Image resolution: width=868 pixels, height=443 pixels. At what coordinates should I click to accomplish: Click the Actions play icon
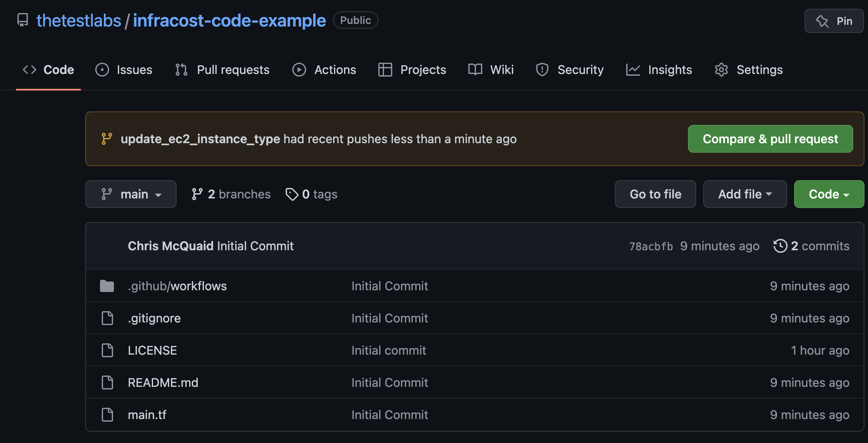pyautogui.click(x=299, y=70)
